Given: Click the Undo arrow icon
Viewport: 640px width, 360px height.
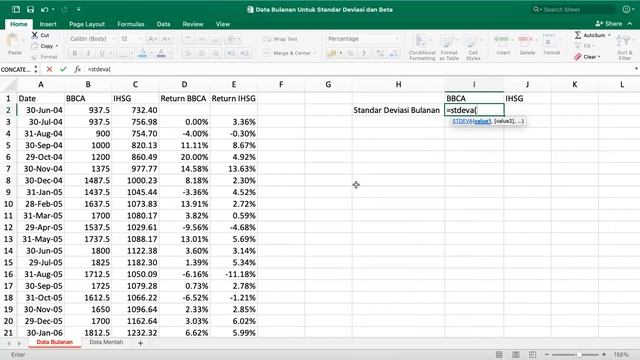Looking at the screenshot, I should pos(44,9).
